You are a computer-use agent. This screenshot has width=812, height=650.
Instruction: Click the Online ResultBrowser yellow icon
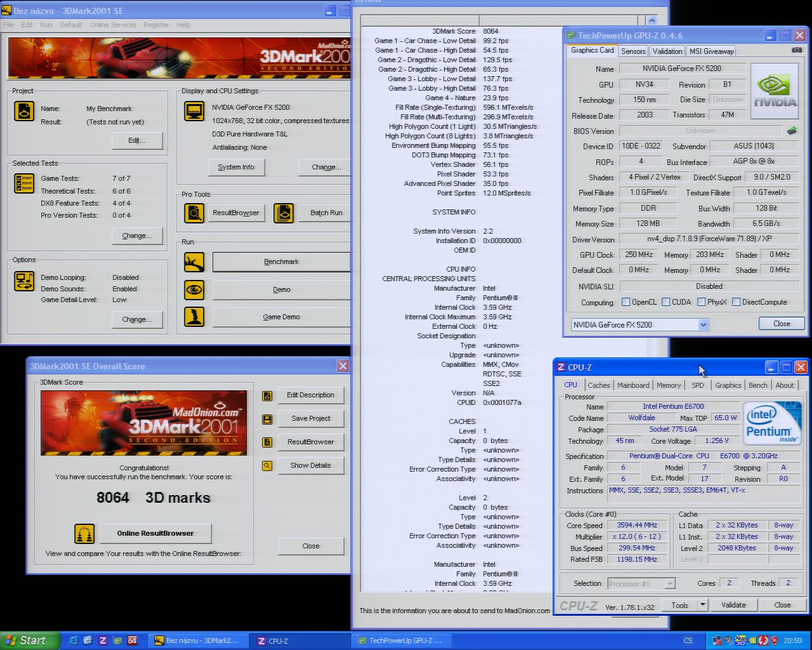pos(84,534)
